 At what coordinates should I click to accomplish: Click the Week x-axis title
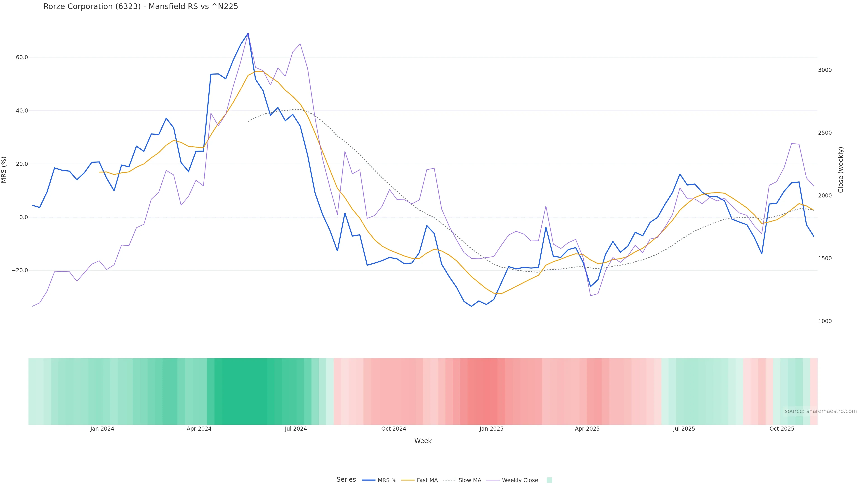click(423, 441)
